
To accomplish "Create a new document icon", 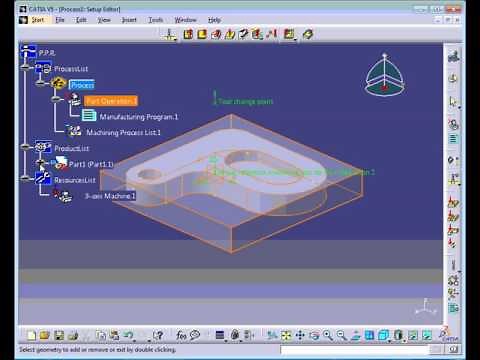I will [31, 335].
